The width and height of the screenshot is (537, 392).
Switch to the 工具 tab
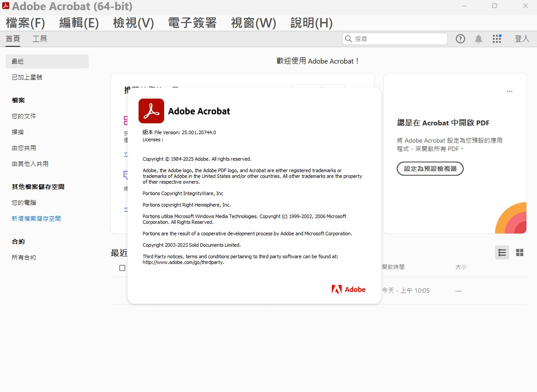(x=40, y=39)
